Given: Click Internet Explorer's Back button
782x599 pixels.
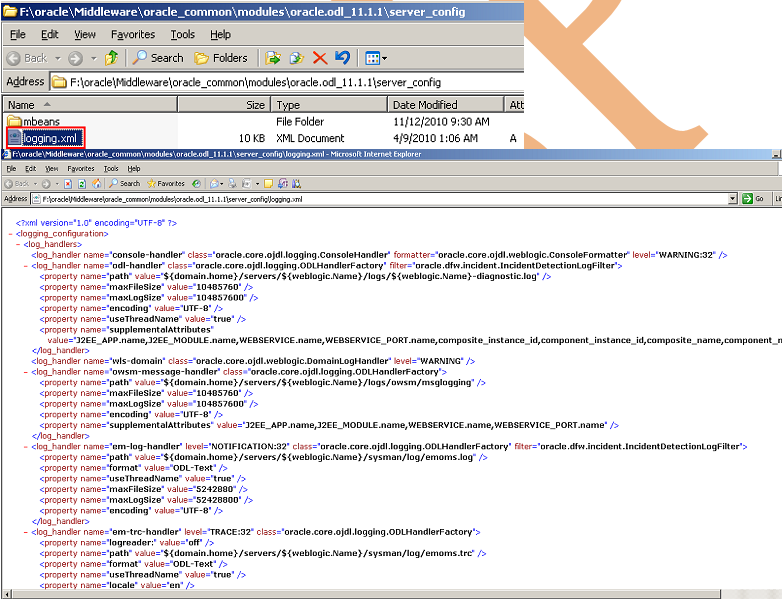Looking at the screenshot, I should click(x=17, y=184).
